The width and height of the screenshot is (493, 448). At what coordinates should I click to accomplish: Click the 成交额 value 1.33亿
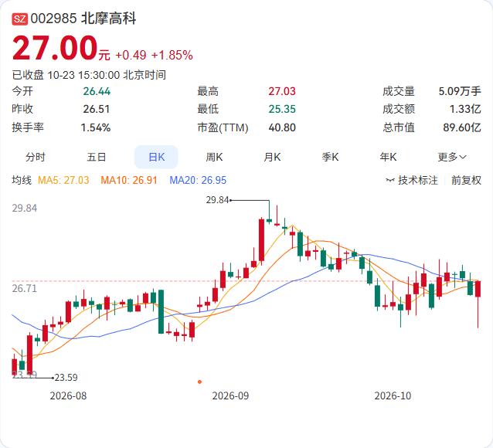(x=465, y=109)
